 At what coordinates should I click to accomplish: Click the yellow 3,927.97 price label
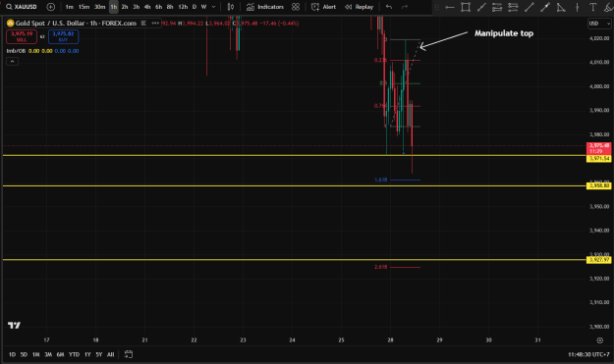pyautogui.click(x=599, y=260)
